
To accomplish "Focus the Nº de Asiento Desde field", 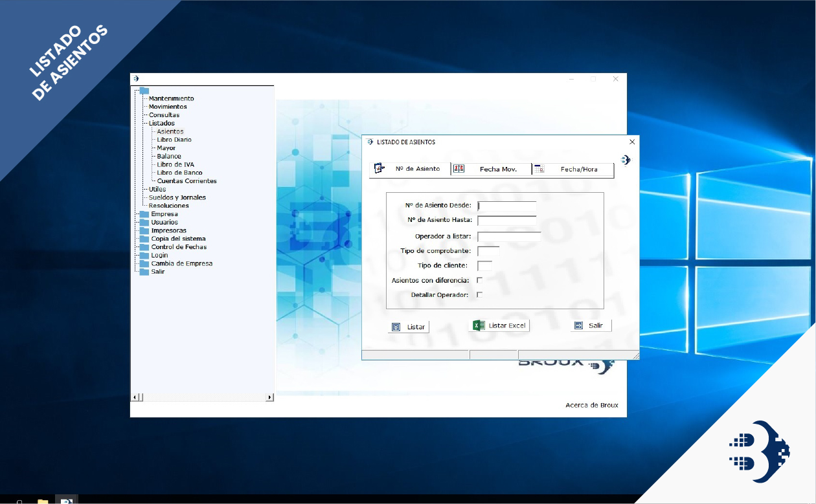I will (x=506, y=206).
